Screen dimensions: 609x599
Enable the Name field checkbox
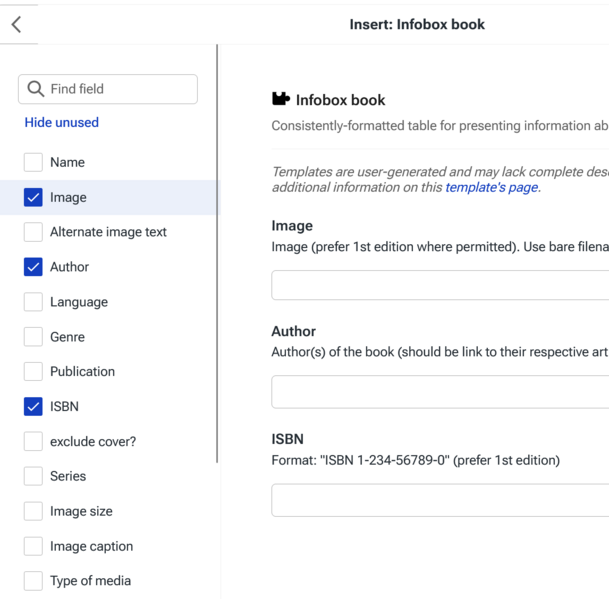[33, 162]
